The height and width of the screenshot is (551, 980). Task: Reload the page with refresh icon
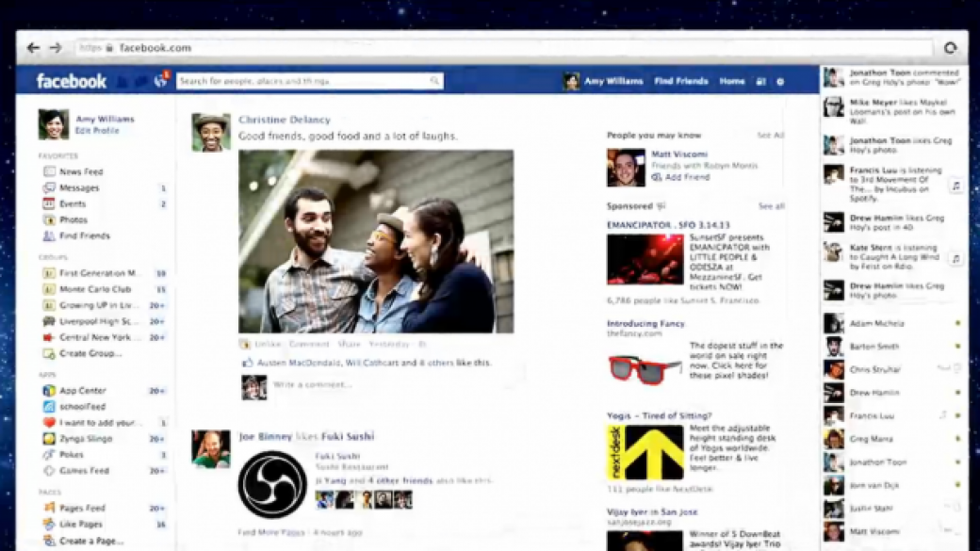pos(950,47)
